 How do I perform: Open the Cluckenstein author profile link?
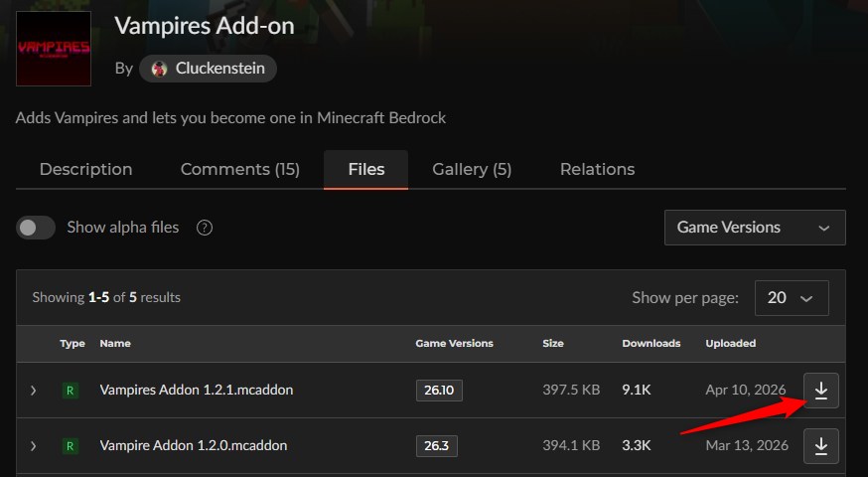point(209,69)
